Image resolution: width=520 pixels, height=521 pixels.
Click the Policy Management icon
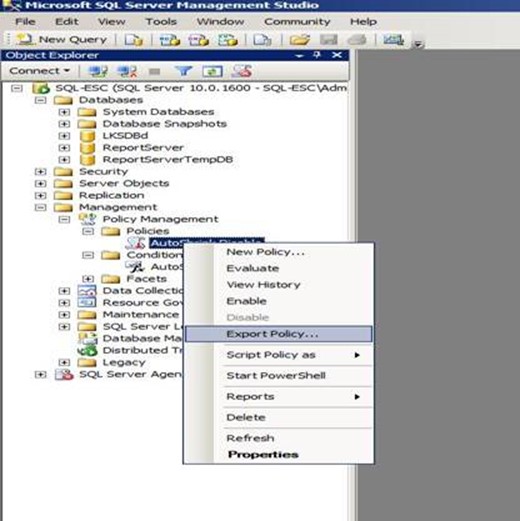(x=87, y=219)
